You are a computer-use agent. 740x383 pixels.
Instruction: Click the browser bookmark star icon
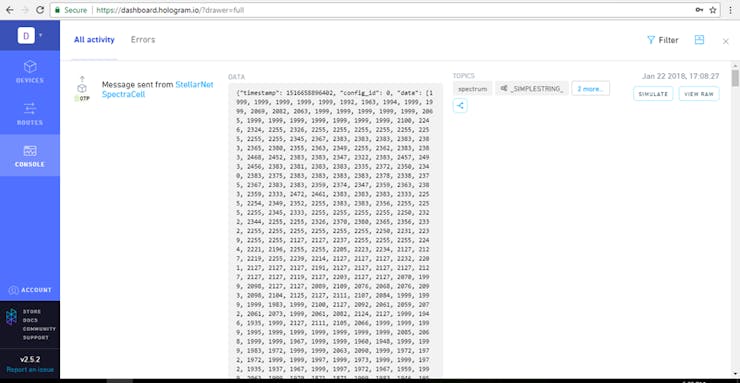click(x=713, y=10)
